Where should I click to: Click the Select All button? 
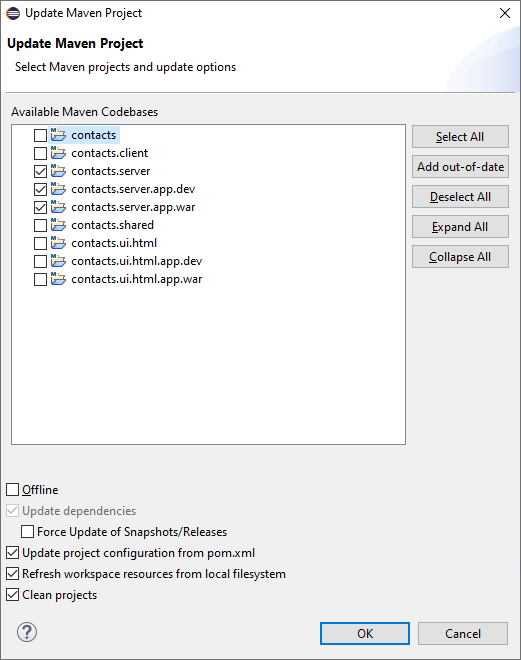pos(460,137)
